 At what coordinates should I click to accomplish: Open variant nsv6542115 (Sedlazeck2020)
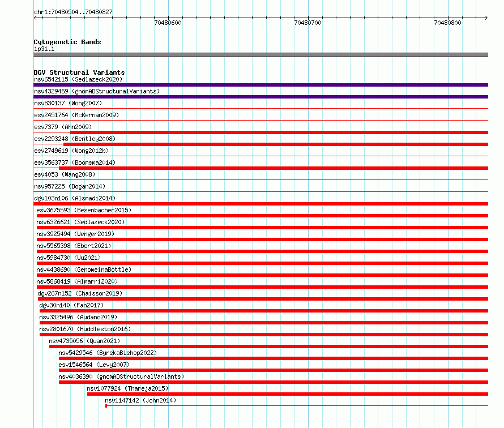78,79
